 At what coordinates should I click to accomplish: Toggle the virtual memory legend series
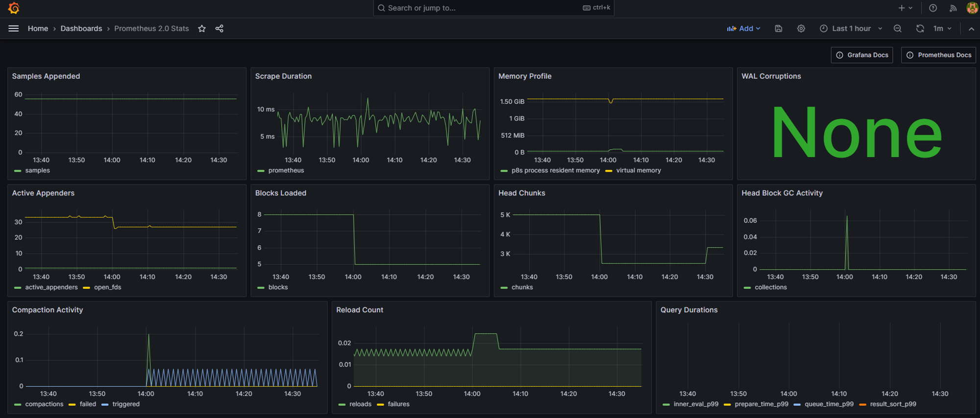pyautogui.click(x=638, y=170)
